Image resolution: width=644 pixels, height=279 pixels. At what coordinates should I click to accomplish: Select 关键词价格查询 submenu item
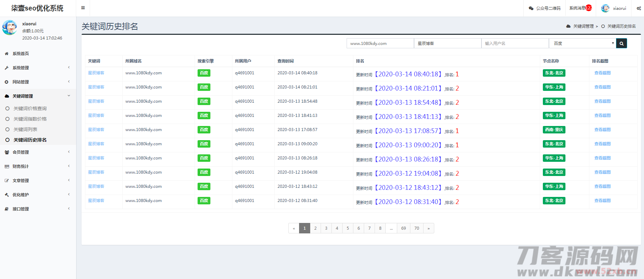(x=30, y=108)
